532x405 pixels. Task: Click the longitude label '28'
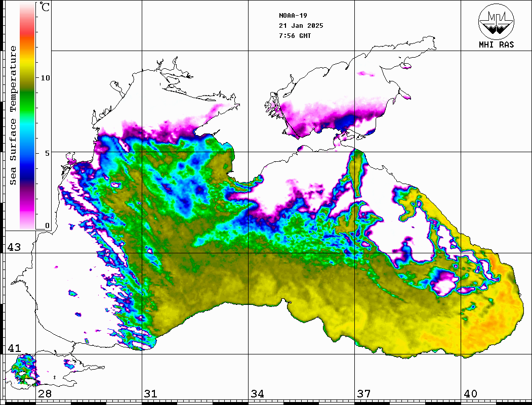(x=45, y=393)
